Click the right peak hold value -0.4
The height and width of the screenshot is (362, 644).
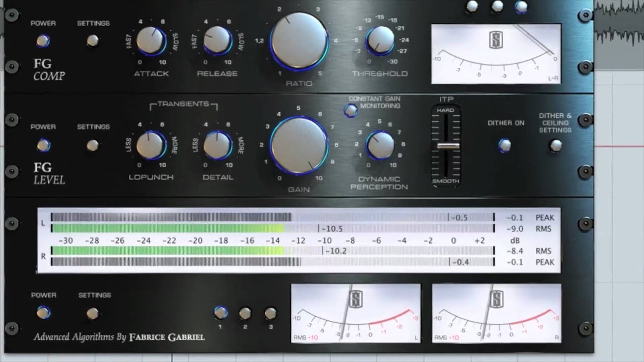(x=460, y=262)
